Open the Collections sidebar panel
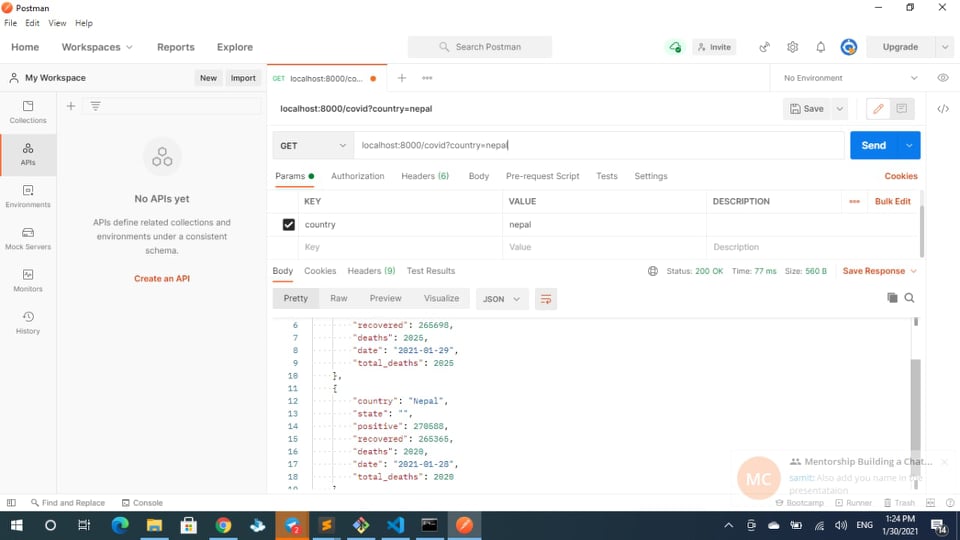This screenshot has height=540, width=960. tap(28, 111)
